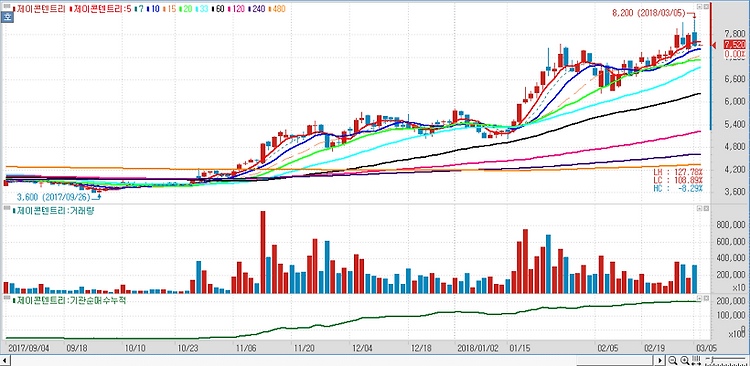The width and height of the screenshot is (750, 366).
Task: Open the volume panel's dropdown box icon
Action: pos(699,209)
